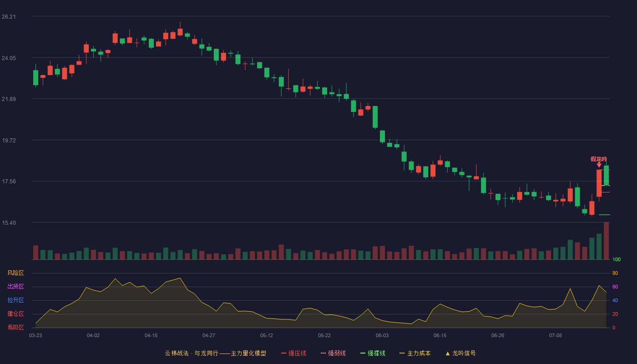Click the 100 indicator scale value

click(x=617, y=260)
